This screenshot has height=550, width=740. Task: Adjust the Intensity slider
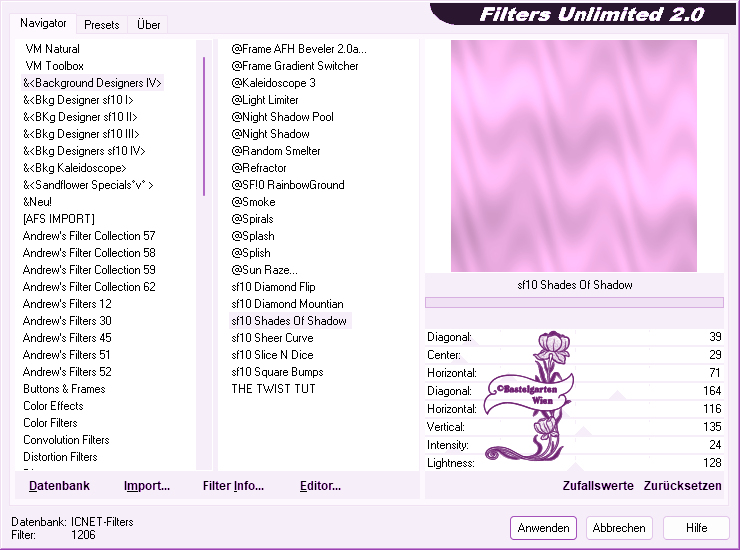[574, 445]
